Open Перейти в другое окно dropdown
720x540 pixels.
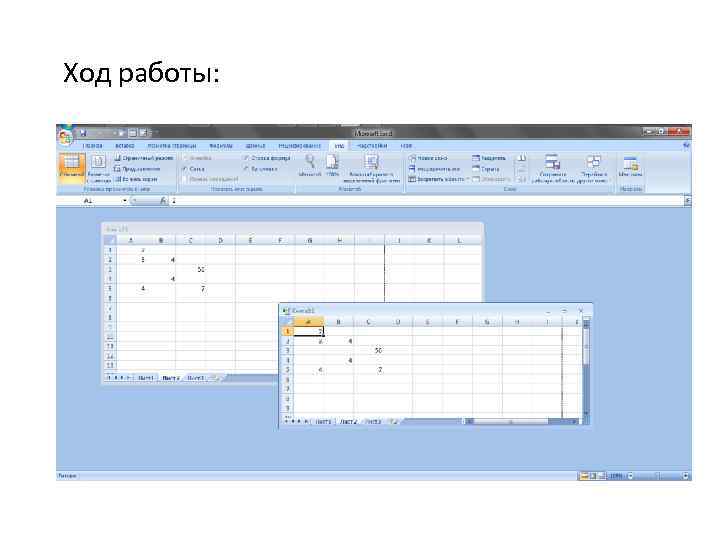[594, 168]
